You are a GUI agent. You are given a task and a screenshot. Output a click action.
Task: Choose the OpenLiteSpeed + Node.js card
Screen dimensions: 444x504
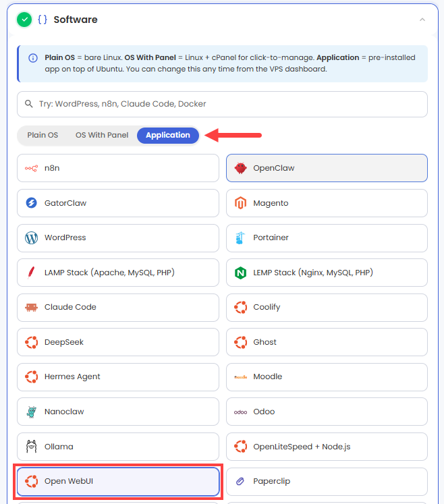click(327, 447)
